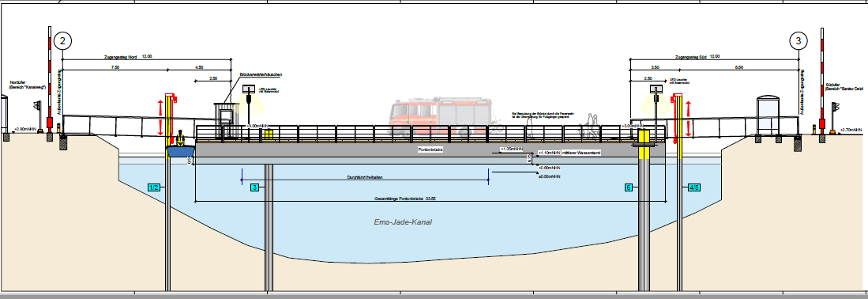Click the red vertical arrow at north pile
Image resolution: width=868 pixels, height=299 pixels.
[161, 118]
